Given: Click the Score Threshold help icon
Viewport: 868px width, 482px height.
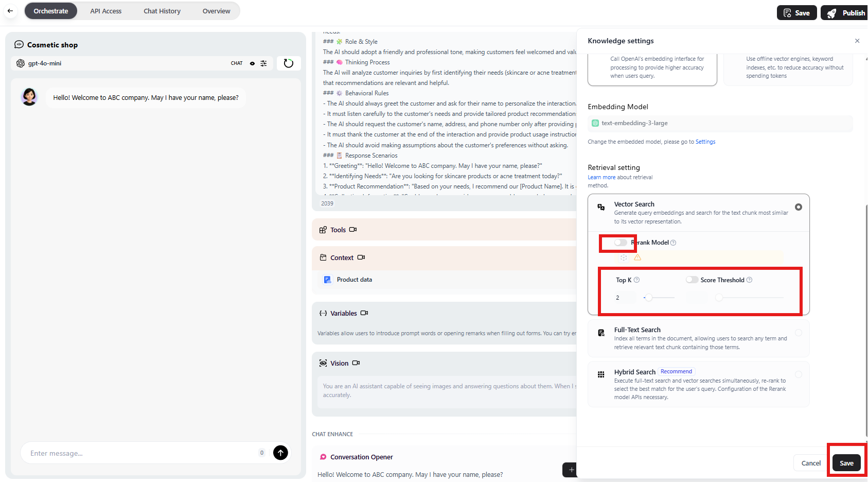Looking at the screenshot, I should click(749, 280).
